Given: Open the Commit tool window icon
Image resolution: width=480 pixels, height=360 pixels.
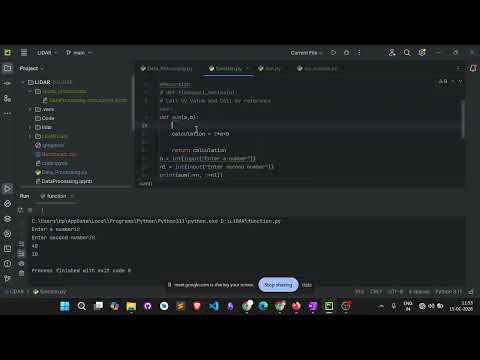Looking at the screenshot, I should 7,83.
